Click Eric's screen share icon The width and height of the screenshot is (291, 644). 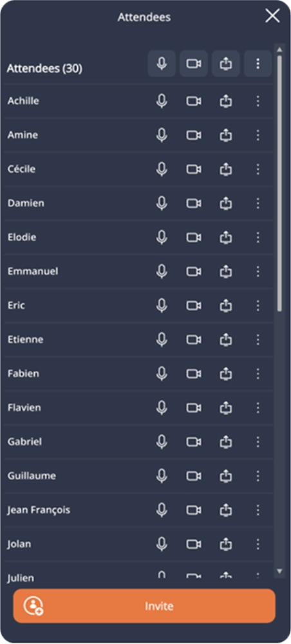[x=226, y=305]
